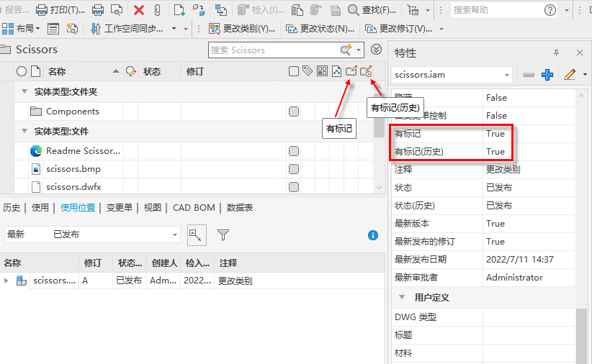The height and width of the screenshot is (364, 592).
Task: Switch to the CAD BOM tab
Action: 194,207
